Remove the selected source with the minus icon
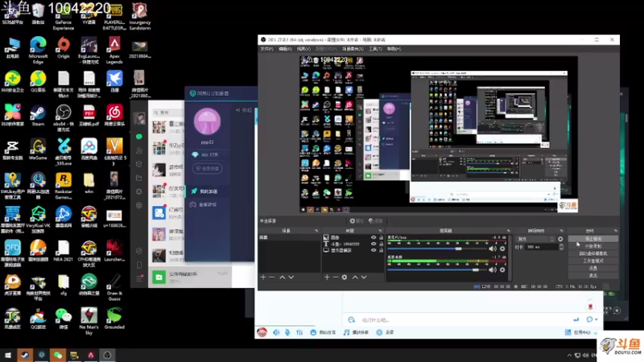Image resolution: width=644 pixels, height=362 pixels. click(x=335, y=277)
